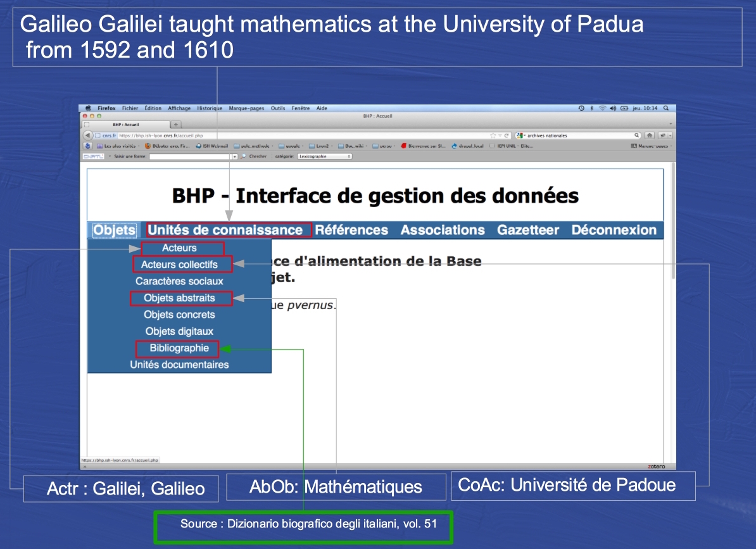Click the Déconnexion link
Viewport: 756px width, 549px height.
[614, 230]
